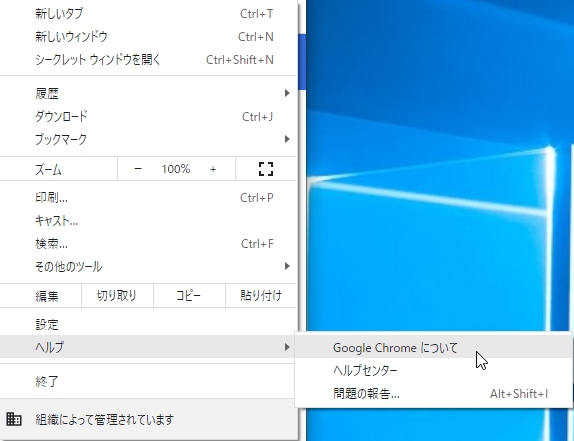
Task: Open Google Chrome について
Action: click(x=433, y=347)
